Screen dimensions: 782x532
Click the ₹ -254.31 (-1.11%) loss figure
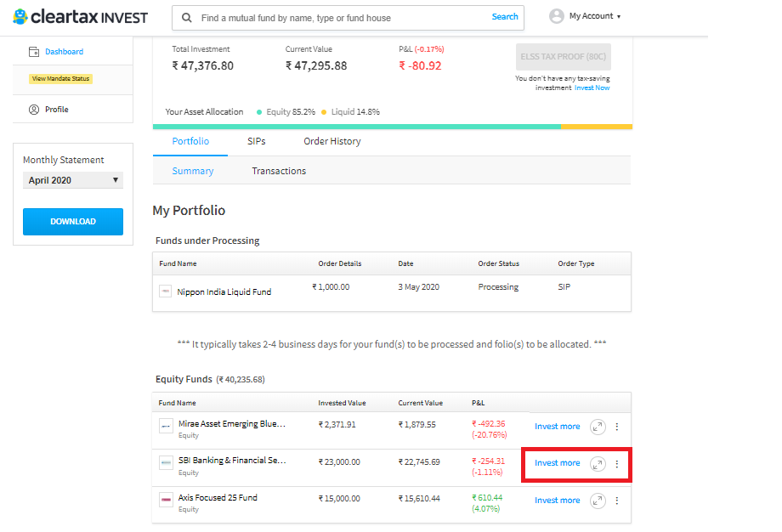click(x=488, y=467)
